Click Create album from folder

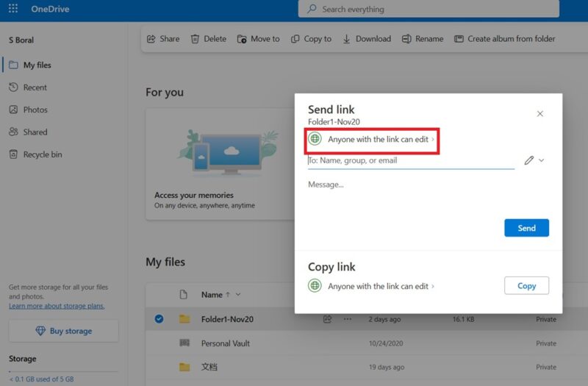click(505, 39)
